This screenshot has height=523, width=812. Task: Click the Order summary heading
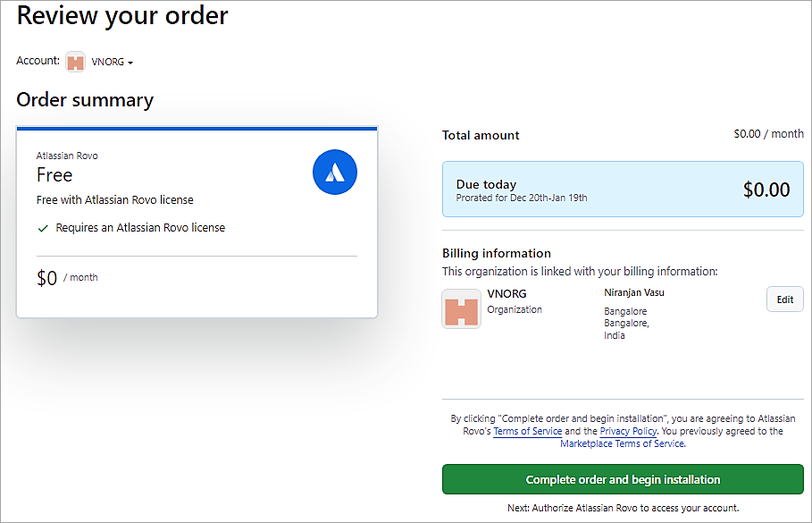(x=85, y=100)
